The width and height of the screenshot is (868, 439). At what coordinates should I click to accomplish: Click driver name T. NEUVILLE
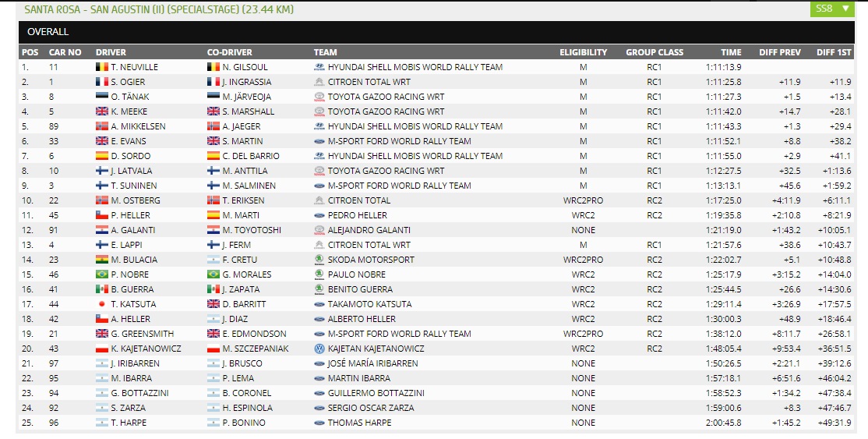135,67
